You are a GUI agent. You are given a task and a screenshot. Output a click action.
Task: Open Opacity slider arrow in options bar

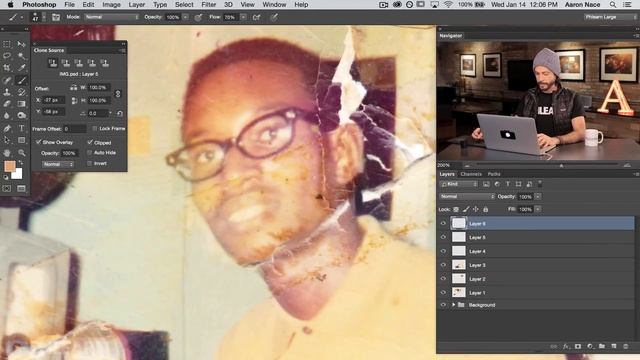click(x=185, y=17)
